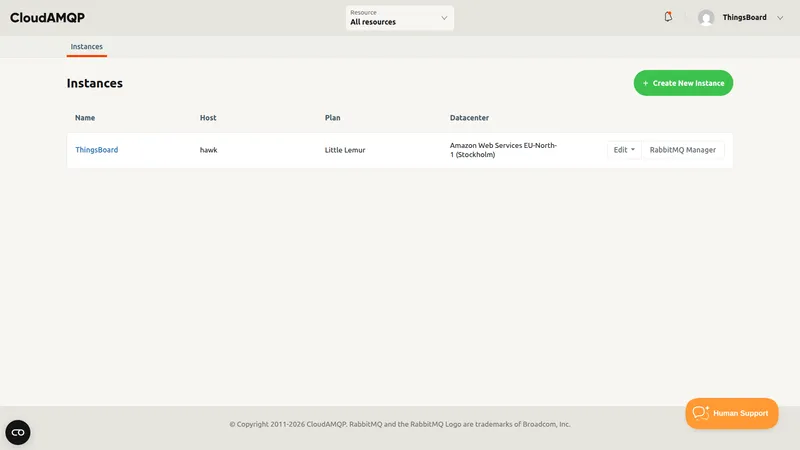Viewport: 800px width, 450px height.
Task: Switch to the Instances tab
Action: (x=87, y=46)
